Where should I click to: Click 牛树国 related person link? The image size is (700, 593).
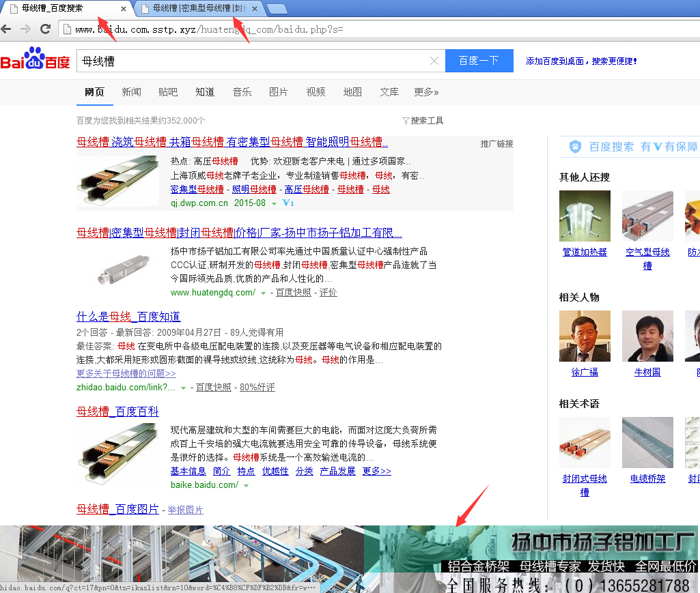(647, 372)
